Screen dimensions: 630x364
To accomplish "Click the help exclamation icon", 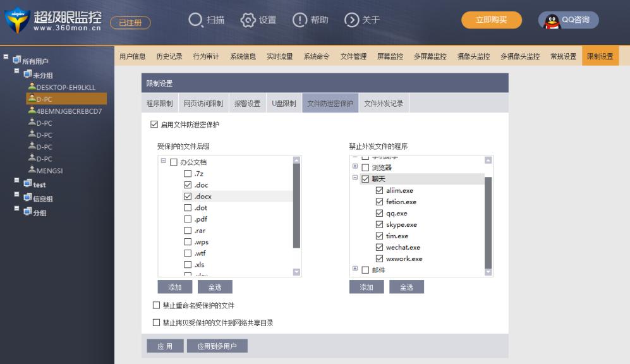I will [x=300, y=20].
